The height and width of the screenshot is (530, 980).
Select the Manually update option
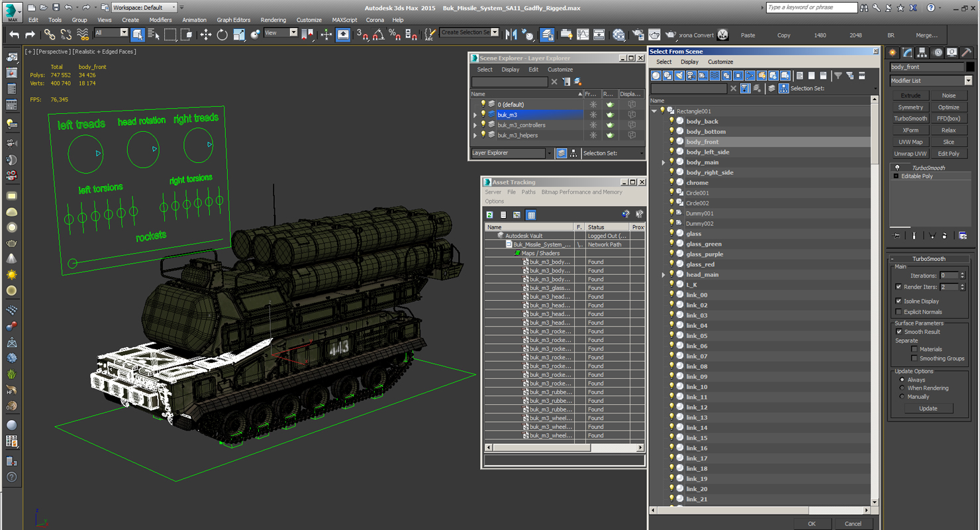coord(903,397)
